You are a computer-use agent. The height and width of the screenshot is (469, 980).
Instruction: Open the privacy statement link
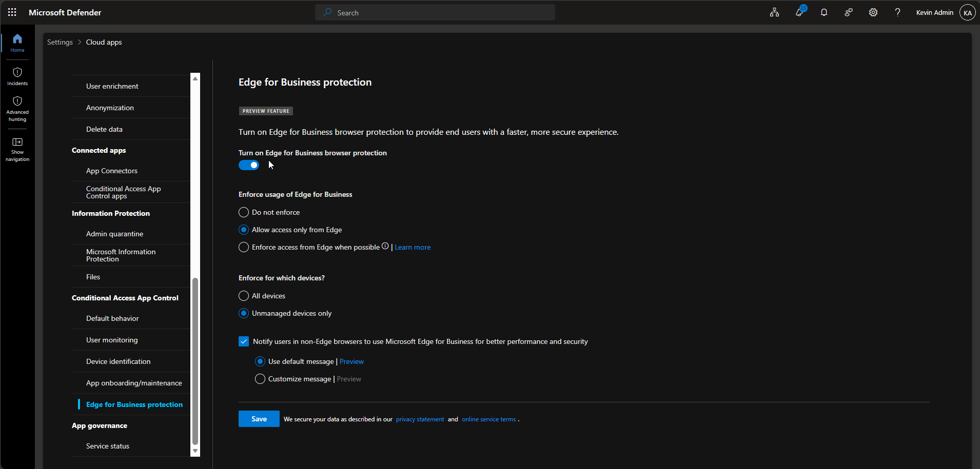pos(420,419)
